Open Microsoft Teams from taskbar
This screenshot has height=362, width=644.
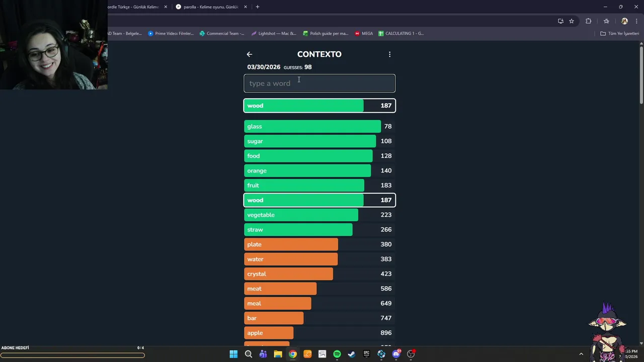pos(263,354)
